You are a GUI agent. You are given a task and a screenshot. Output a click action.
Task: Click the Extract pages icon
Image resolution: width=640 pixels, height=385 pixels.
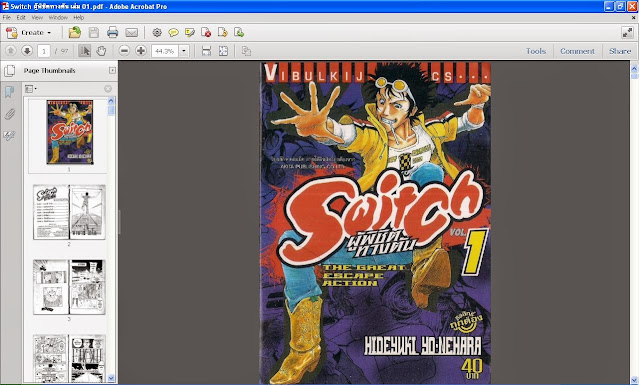coord(222,32)
